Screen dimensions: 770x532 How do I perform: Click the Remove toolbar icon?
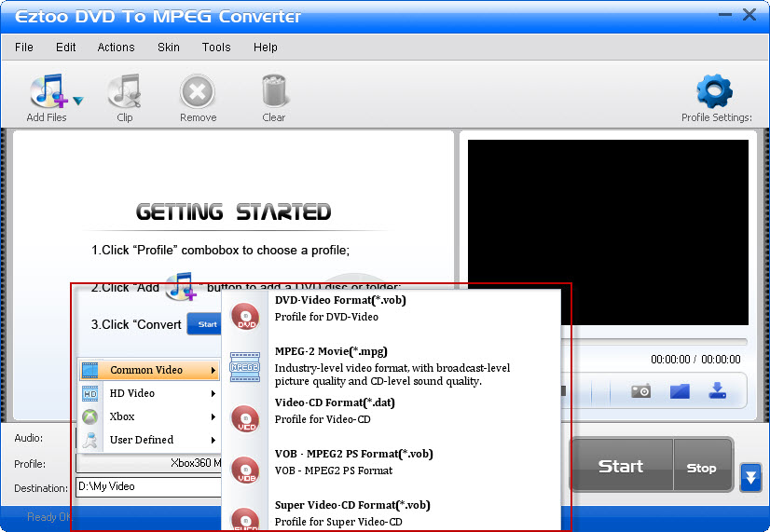pyautogui.click(x=198, y=91)
